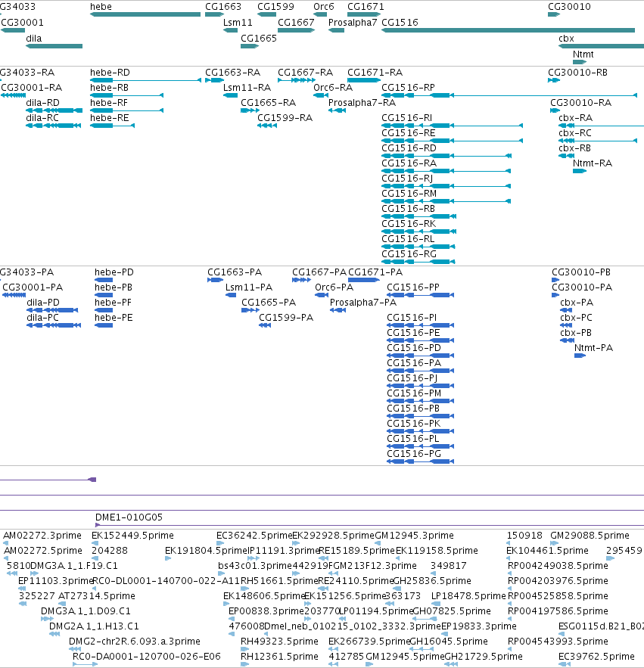Select the CG1516 gene label
Screen dimensions: 644x668
coord(400,23)
